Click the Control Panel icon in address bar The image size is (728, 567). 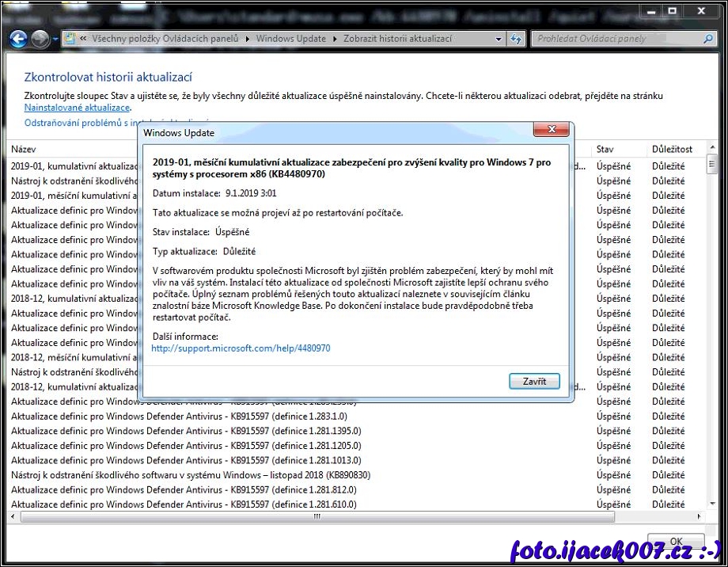[70, 39]
